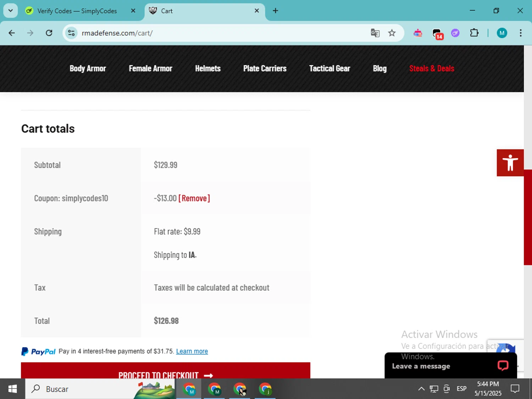Reload the cart page
The width and height of the screenshot is (532, 399).
click(49, 33)
